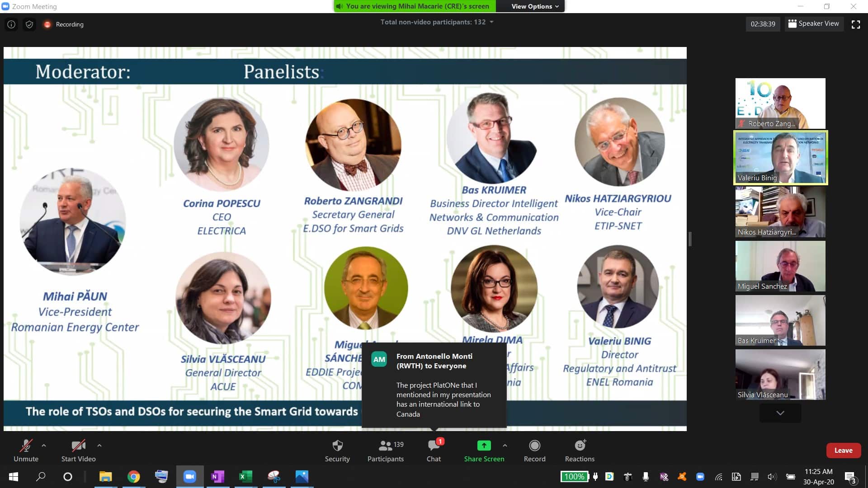Leave the meeting with red Leave button
The height and width of the screenshot is (488, 868).
(x=843, y=450)
